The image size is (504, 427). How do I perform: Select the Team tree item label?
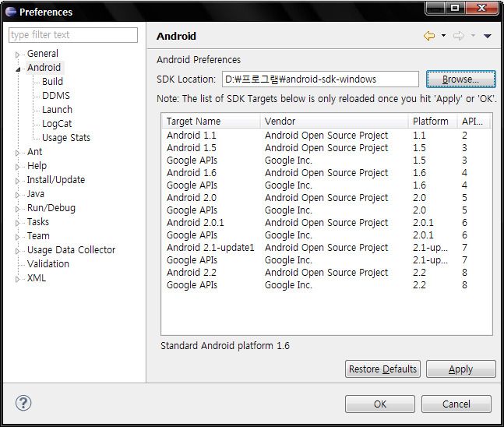tap(38, 235)
